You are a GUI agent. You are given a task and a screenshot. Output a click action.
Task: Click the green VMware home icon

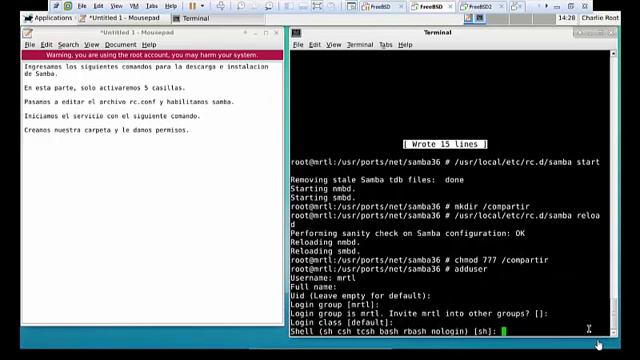[68, 6]
